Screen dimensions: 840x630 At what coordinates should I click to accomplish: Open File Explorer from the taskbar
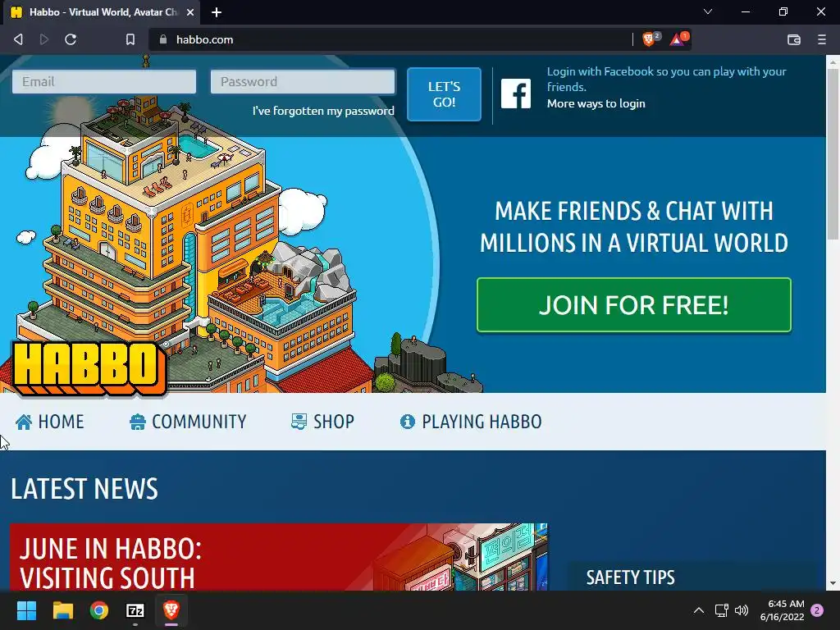pos(62,610)
